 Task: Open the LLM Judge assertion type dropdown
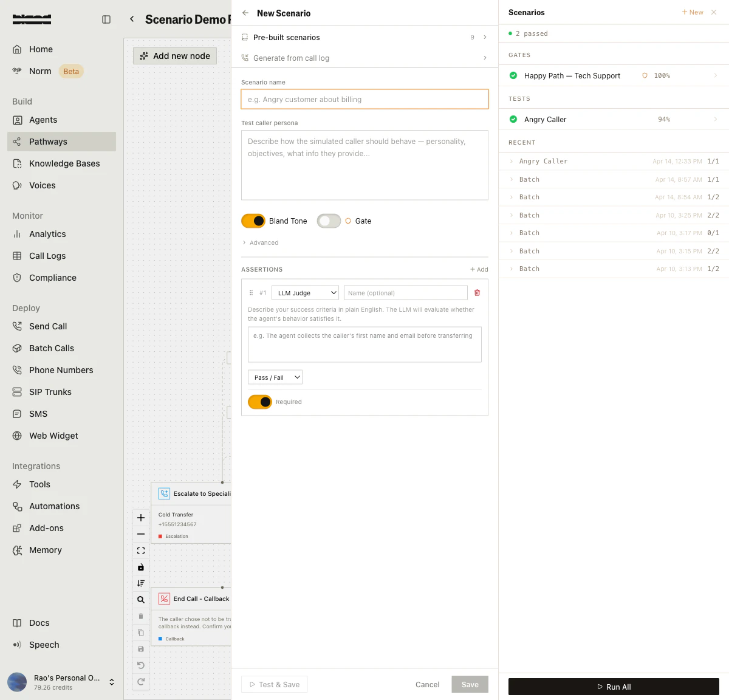(305, 292)
